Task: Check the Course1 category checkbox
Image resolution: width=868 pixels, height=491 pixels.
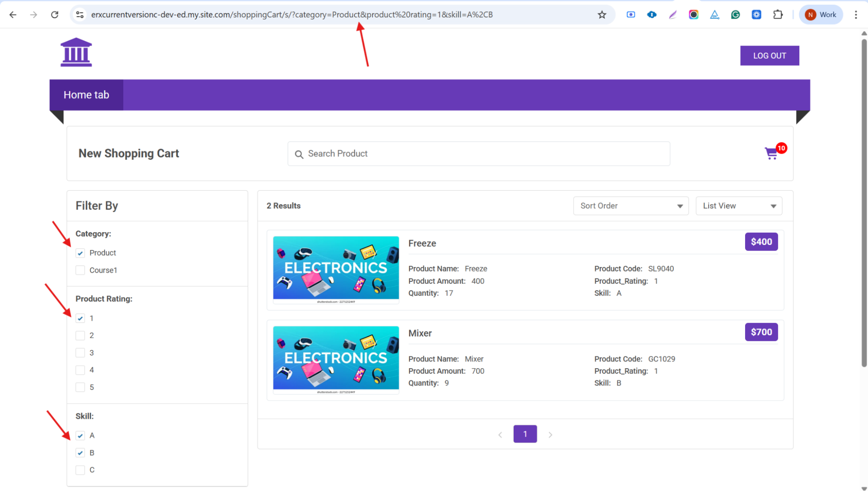Action: (x=80, y=270)
